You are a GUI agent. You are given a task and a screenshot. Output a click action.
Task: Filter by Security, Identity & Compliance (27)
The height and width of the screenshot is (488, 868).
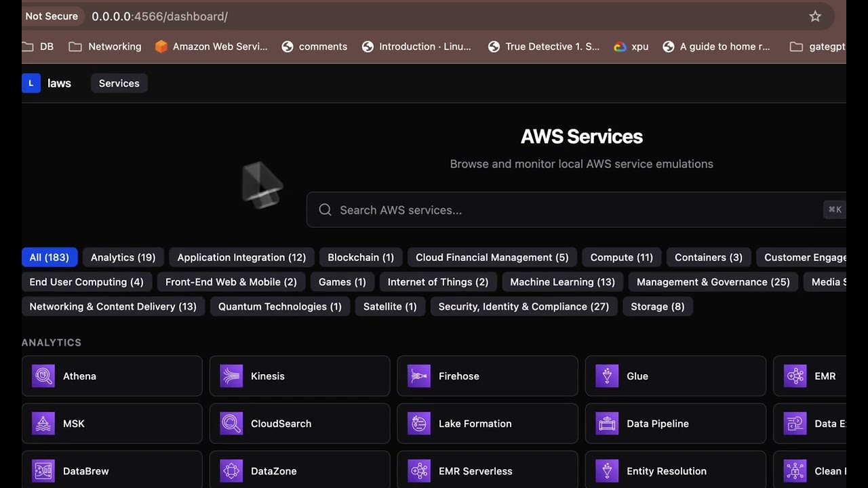524,306
